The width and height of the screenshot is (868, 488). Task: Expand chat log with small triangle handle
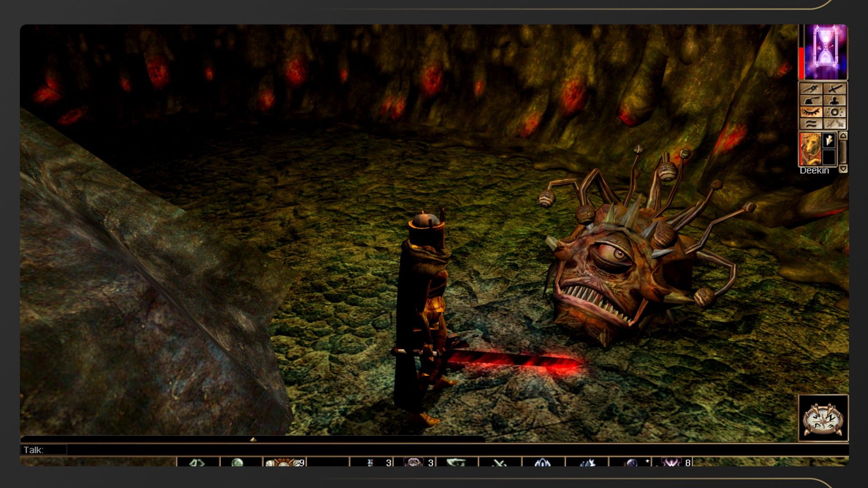coord(253,439)
